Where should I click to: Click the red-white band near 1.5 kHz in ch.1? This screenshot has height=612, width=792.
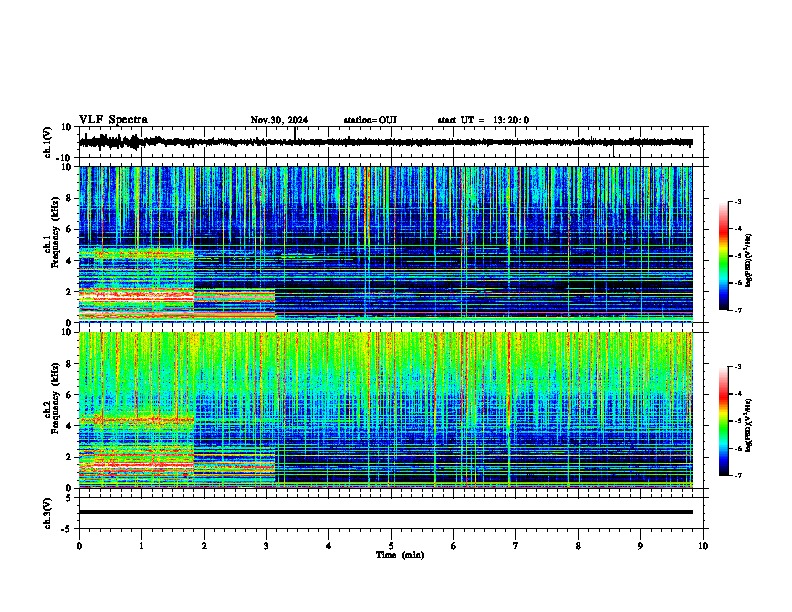(x=136, y=298)
